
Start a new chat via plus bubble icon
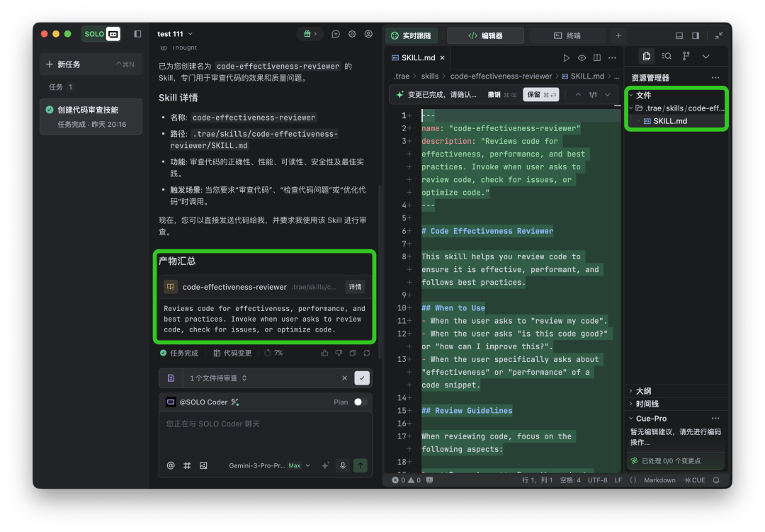point(336,34)
